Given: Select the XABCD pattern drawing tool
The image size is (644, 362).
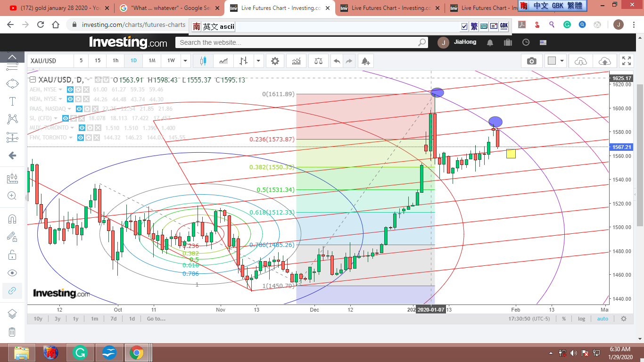Looking at the screenshot, I should pos(12,119).
